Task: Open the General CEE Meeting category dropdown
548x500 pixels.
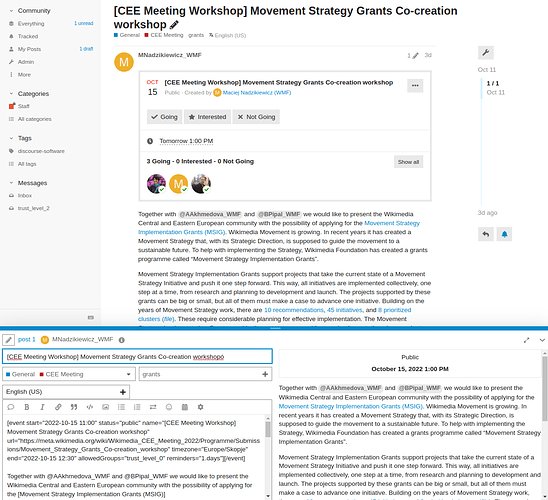Action: (x=69, y=374)
